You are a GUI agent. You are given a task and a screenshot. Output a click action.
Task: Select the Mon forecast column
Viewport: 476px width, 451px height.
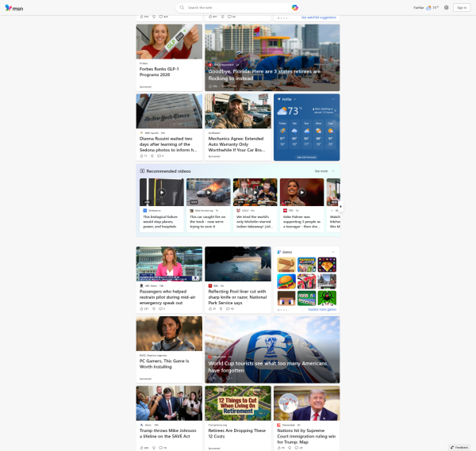pos(318,134)
